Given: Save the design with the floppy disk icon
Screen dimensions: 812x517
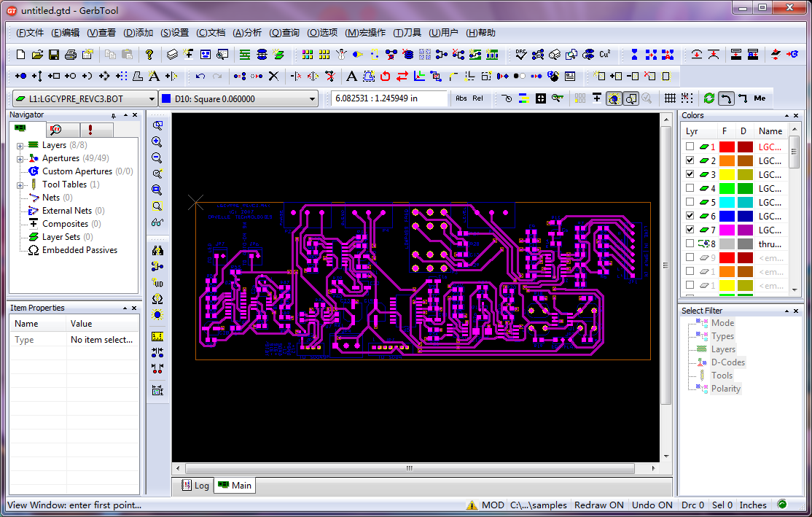Looking at the screenshot, I should [54, 55].
